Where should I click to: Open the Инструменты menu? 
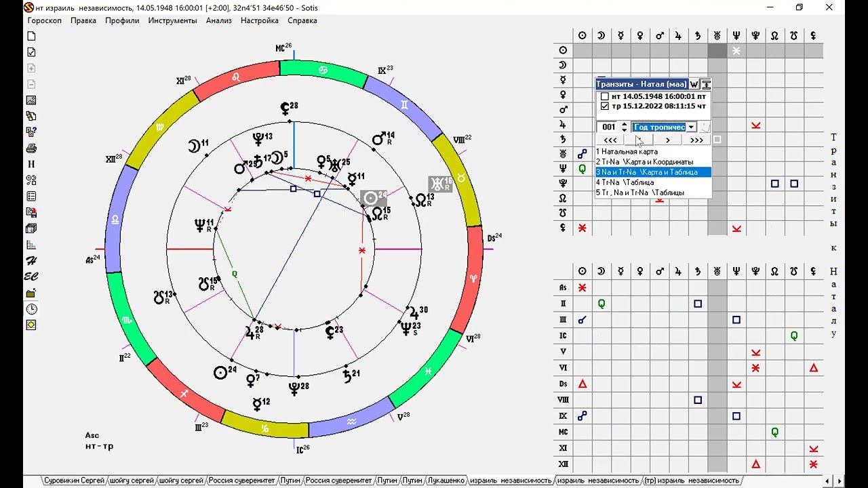(173, 20)
